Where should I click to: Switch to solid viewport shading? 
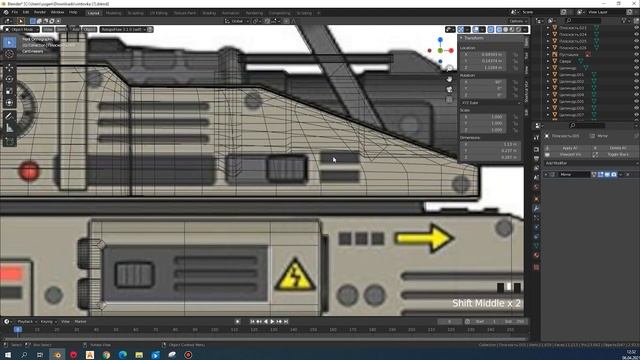point(506,29)
